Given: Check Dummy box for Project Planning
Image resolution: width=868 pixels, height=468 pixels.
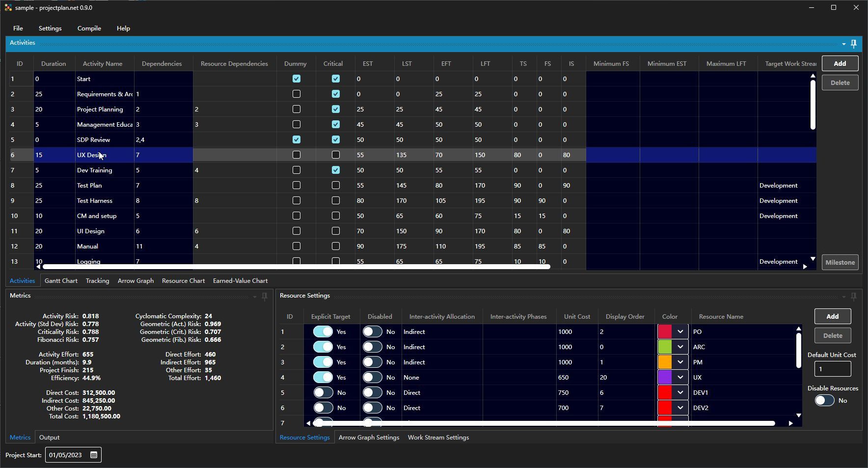Looking at the screenshot, I should (x=296, y=109).
